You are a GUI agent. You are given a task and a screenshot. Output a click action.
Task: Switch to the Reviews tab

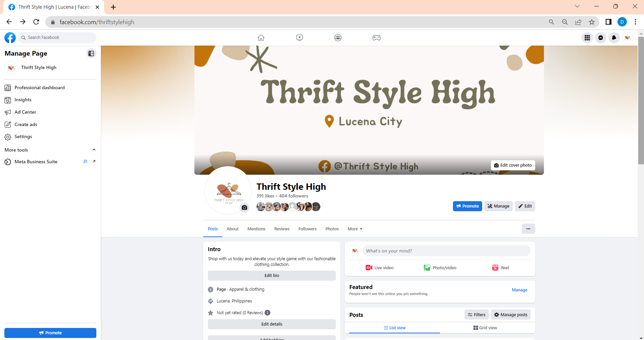point(282,229)
